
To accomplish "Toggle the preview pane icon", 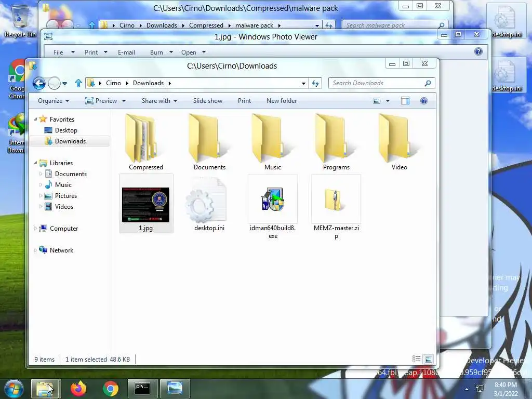I will coord(405,101).
